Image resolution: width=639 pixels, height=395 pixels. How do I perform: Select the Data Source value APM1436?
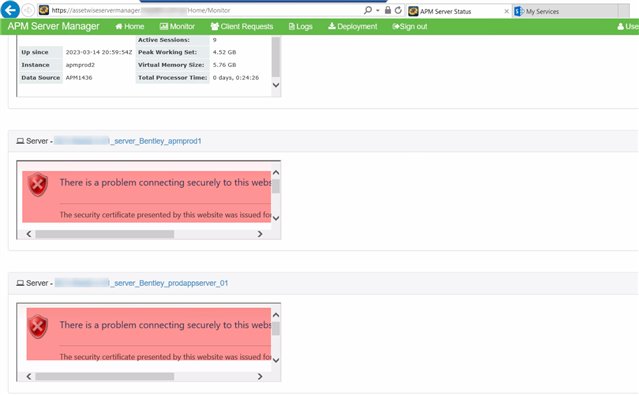point(79,77)
